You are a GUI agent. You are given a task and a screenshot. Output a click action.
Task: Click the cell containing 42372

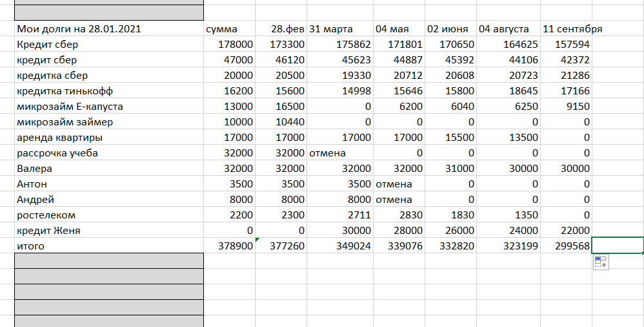pyautogui.click(x=566, y=59)
